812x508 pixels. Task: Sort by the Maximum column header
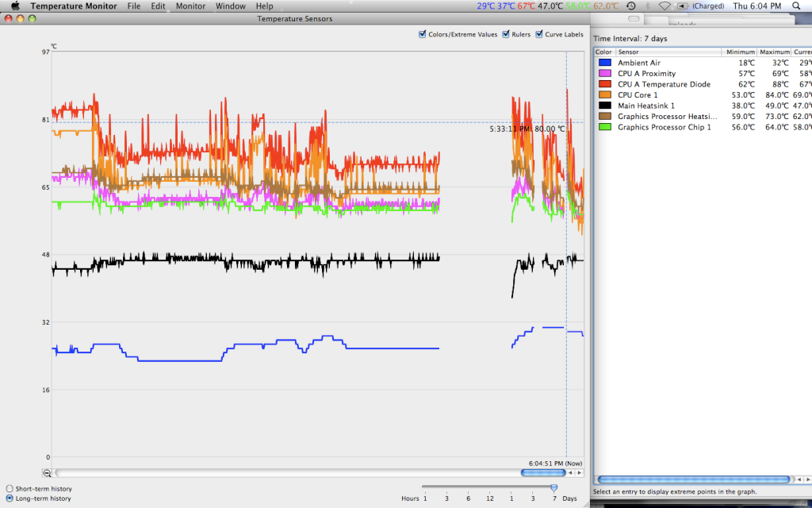775,52
